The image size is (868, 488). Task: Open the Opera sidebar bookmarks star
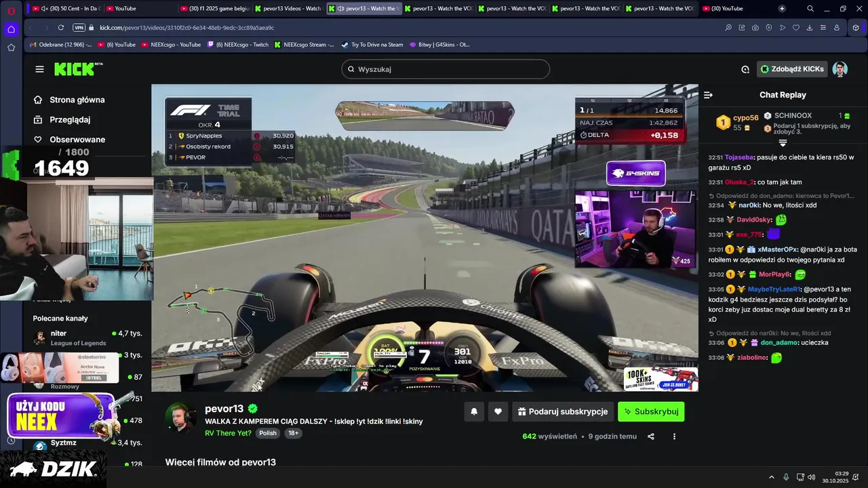click(11, 47)
